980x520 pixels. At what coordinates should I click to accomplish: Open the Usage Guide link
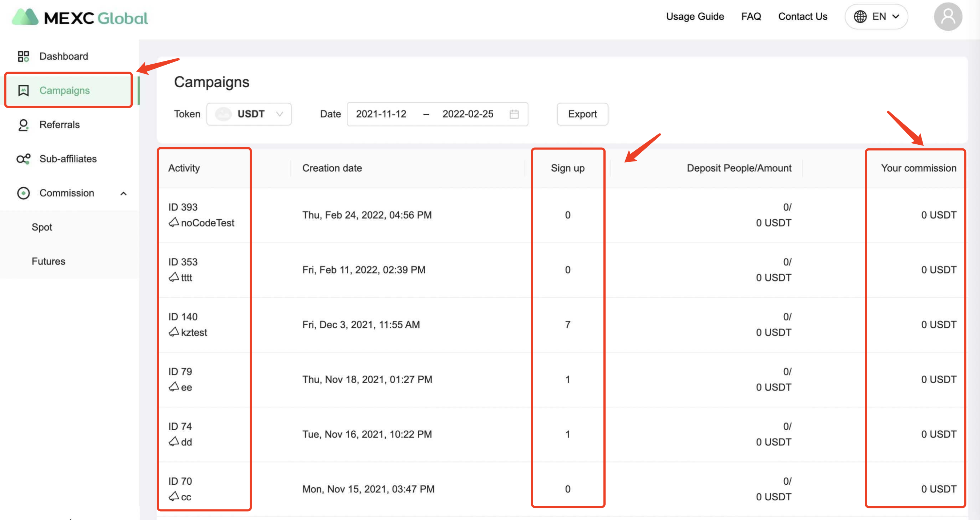[x=695, y=17]
